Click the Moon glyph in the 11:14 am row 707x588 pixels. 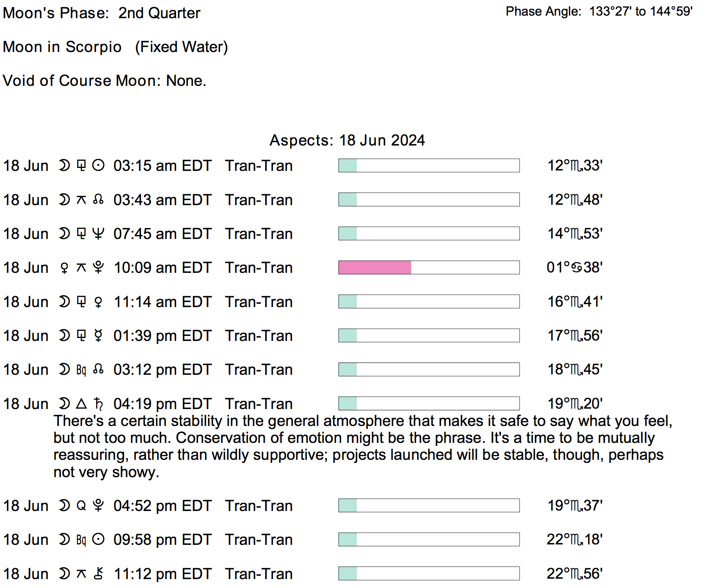tap(64, 302)
